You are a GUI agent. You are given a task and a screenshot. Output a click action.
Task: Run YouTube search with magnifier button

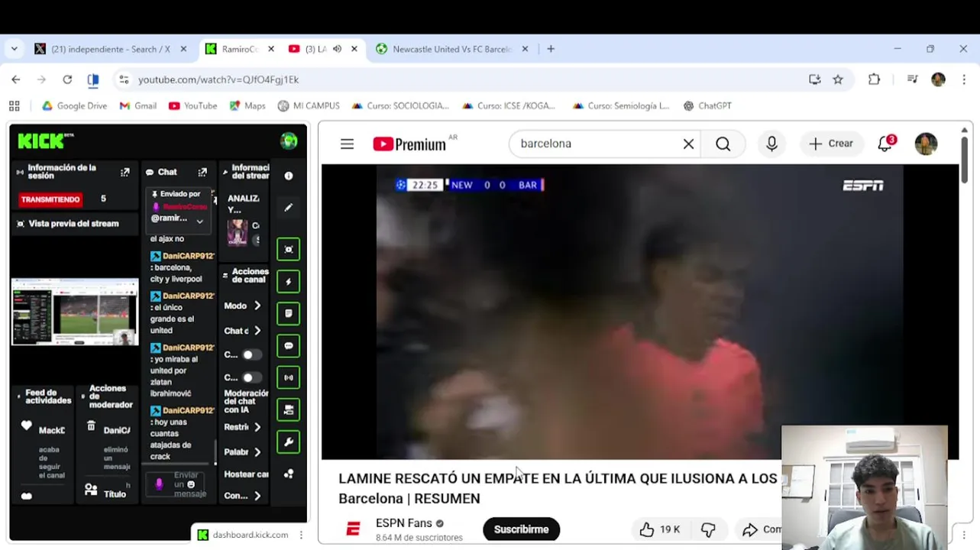tap(723, 144)
